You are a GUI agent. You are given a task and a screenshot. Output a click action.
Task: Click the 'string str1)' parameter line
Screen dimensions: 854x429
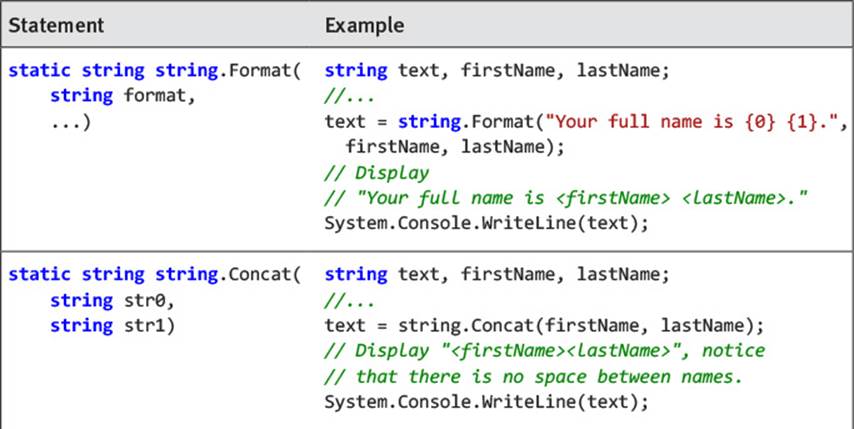[x=112, y=326]
